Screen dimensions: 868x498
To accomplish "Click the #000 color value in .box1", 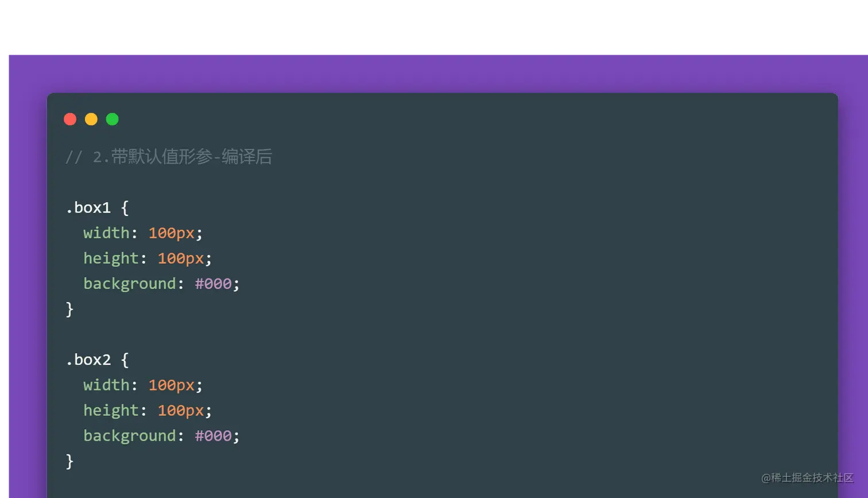I will 213,283.
